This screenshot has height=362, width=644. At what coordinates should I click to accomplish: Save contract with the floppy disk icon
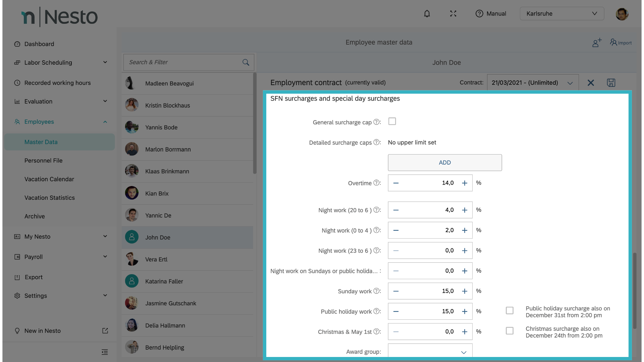611,83
